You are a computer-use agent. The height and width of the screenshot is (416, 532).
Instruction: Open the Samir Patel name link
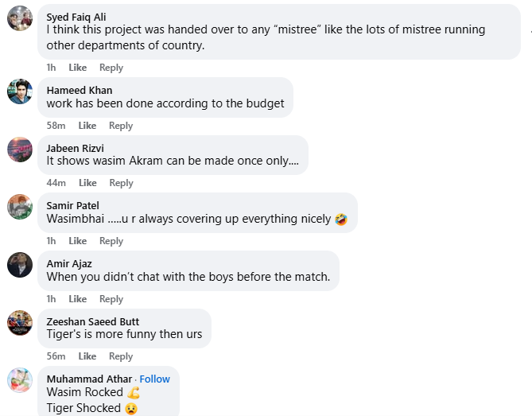(72, 206)
